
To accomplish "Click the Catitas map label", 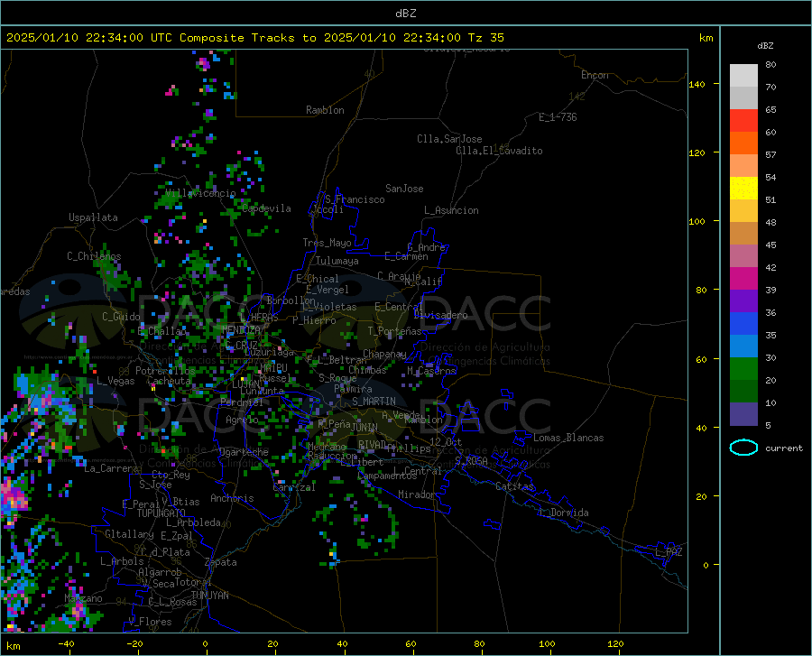I will click(514, 486).
